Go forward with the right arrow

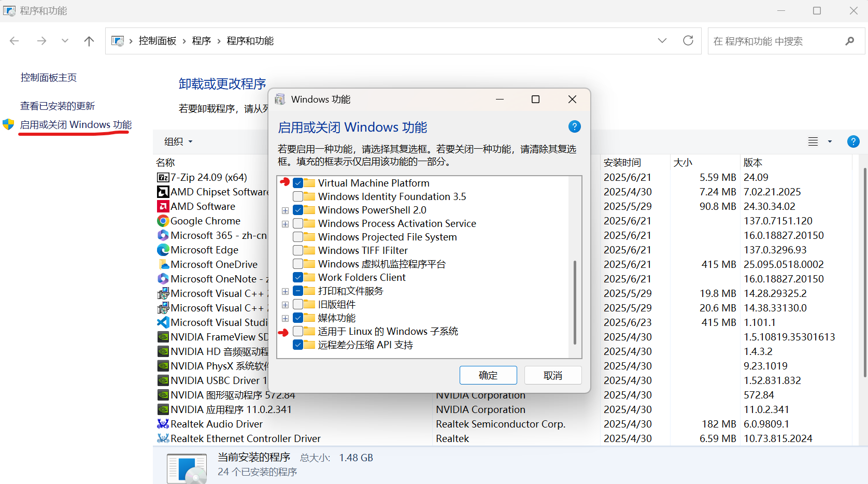pos(41,41)
